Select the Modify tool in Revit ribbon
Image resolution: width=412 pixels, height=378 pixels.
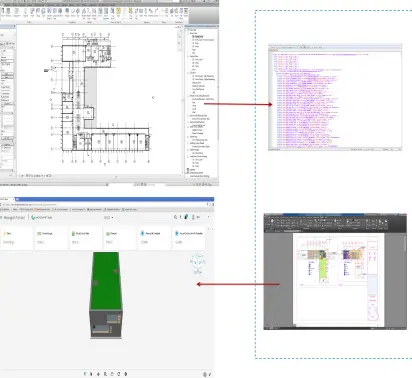[x=3, y=12]
